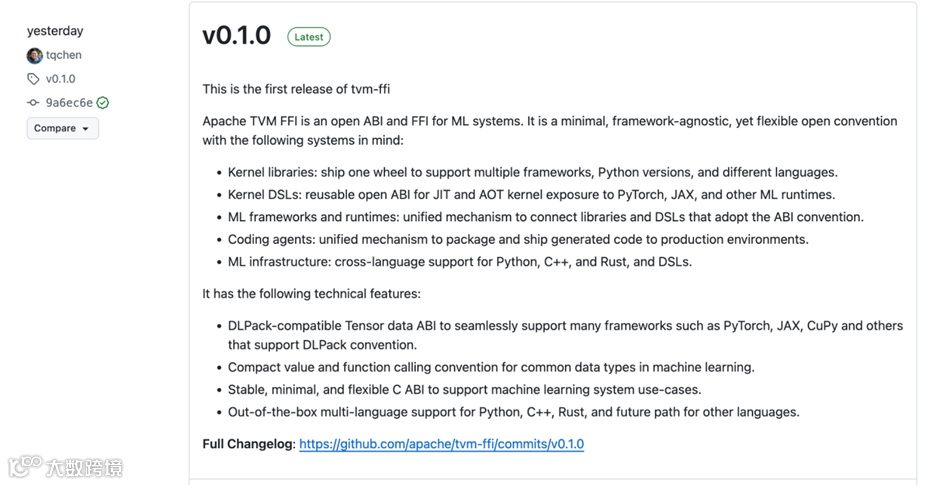Screen dimensions: 940x485
Task: Open the tqchen user profile link
Action: point(64,56)
